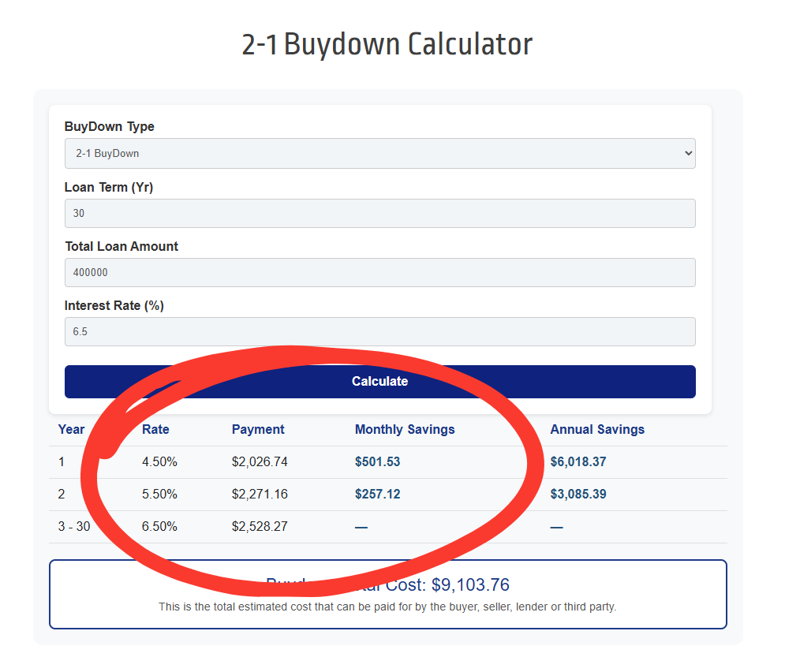Click the 4.50% rate cell

pos(159,461)
